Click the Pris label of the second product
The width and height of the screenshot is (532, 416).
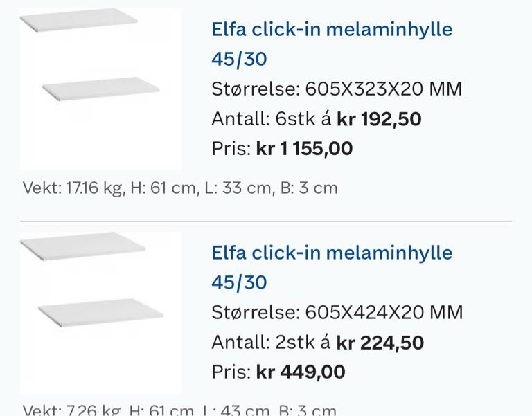[230, 372]
